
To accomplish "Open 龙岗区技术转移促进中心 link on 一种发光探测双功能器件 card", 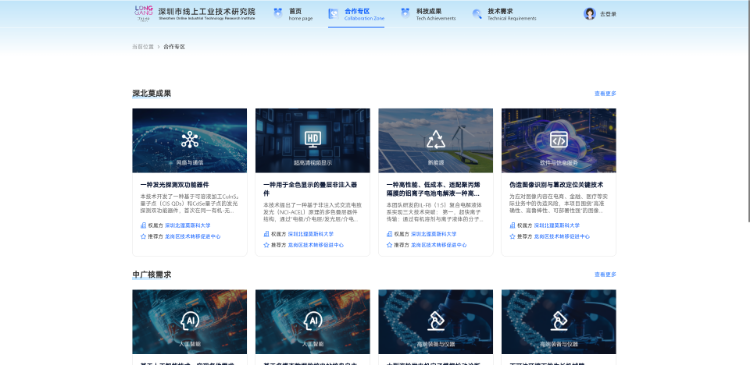I will pos(193,236).
